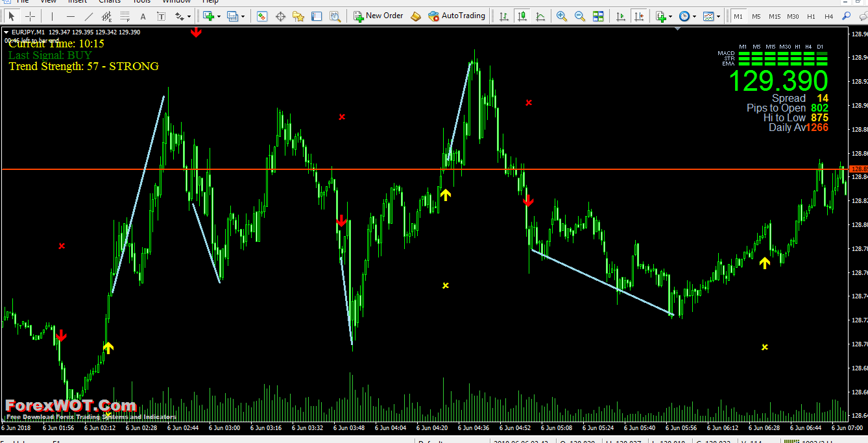
Task: Open the indicators list icon
Action: pyautogui.click(x=660, y=16)
